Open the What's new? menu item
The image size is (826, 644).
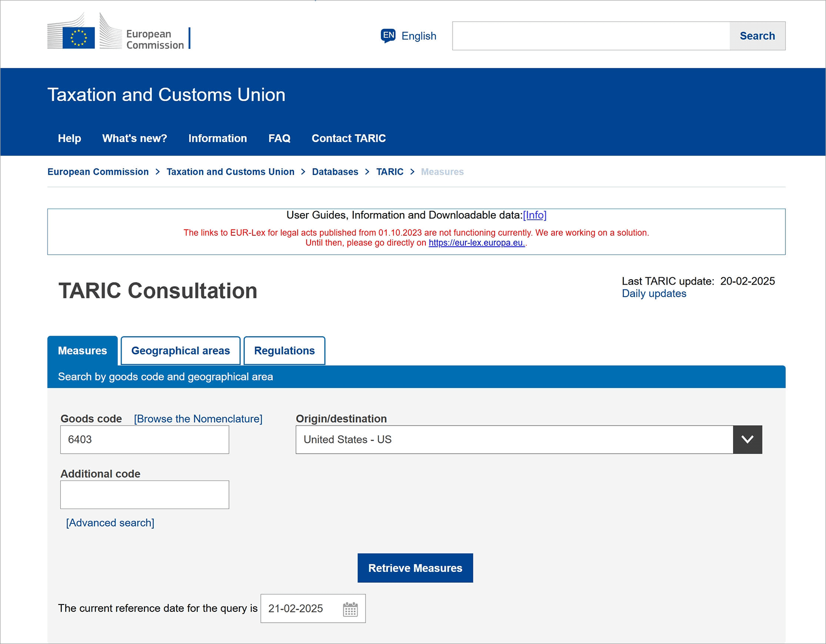(135, 138)
